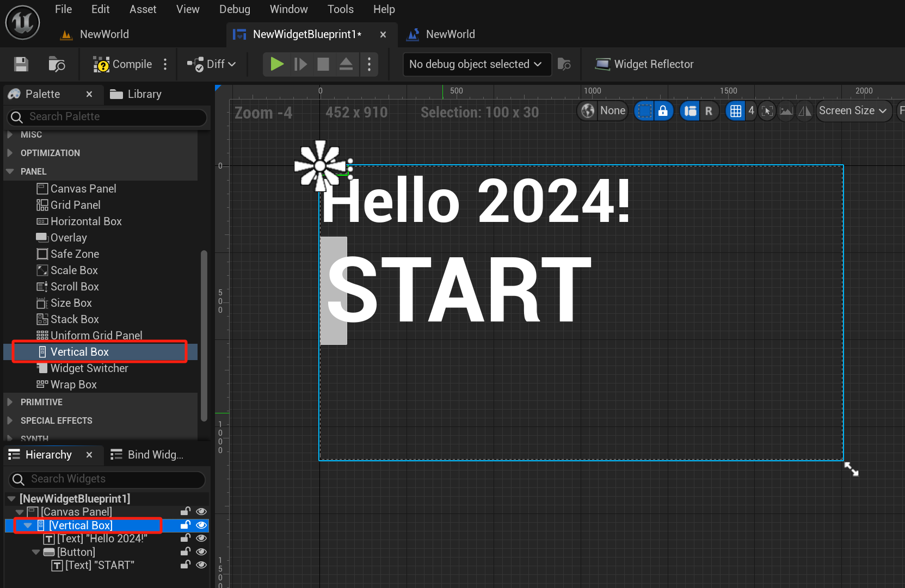Screen dimensions: 905x588
Task: Switch to the Bind Widgets tab
Action: click(147, 455)
